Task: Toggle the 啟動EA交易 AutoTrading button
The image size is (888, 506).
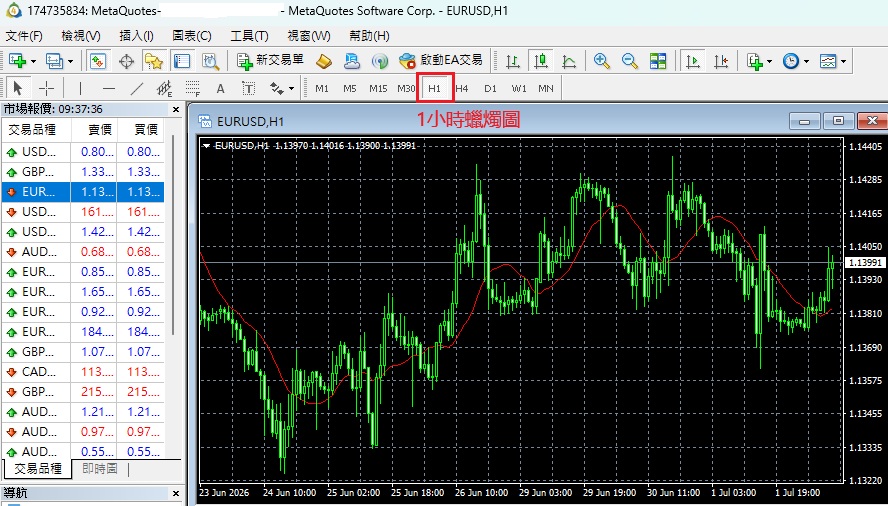Action: (440, 61)
